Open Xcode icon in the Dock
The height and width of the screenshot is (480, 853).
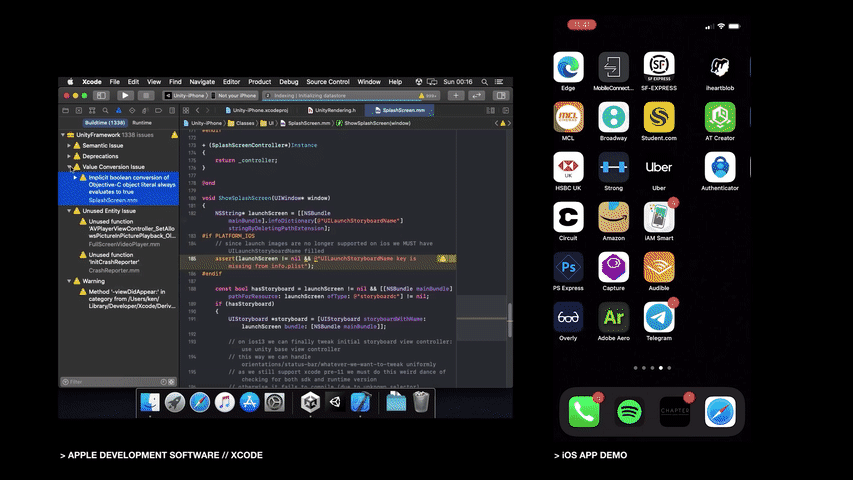(361, 402)
